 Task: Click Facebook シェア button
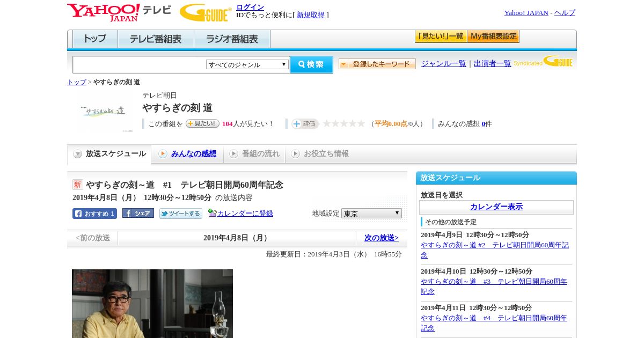138,213
